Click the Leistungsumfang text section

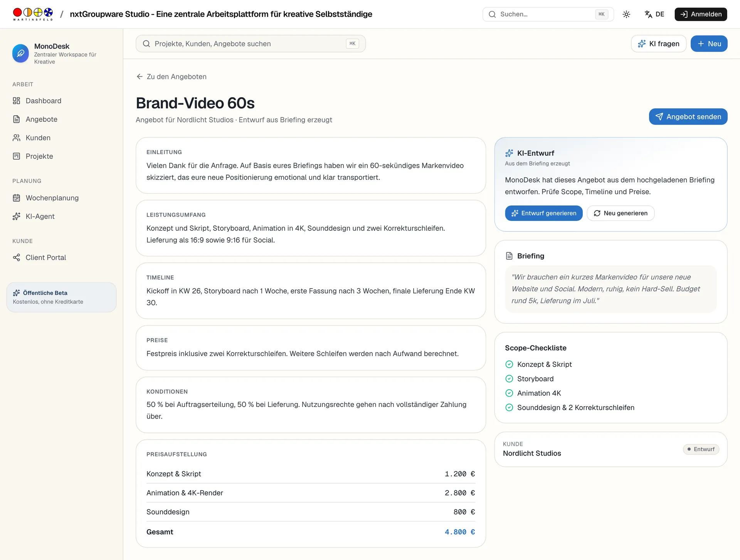click(311, 228)
